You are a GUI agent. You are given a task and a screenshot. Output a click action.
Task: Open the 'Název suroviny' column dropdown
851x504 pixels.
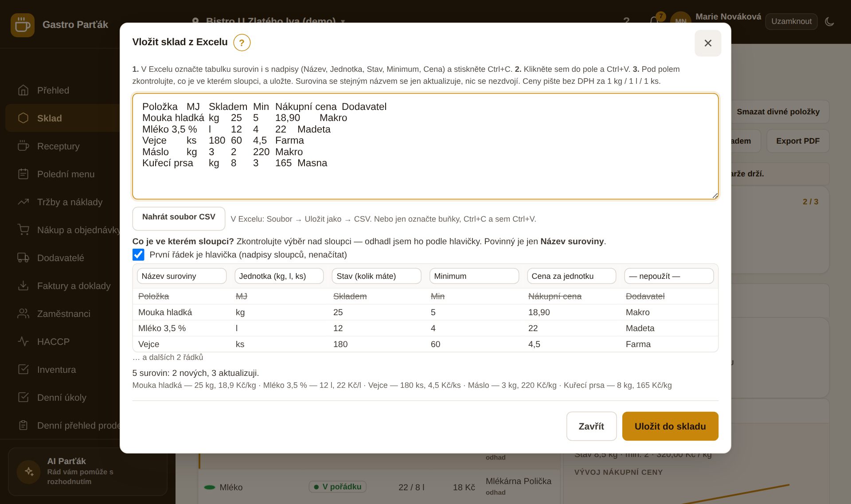pos(182,276)
